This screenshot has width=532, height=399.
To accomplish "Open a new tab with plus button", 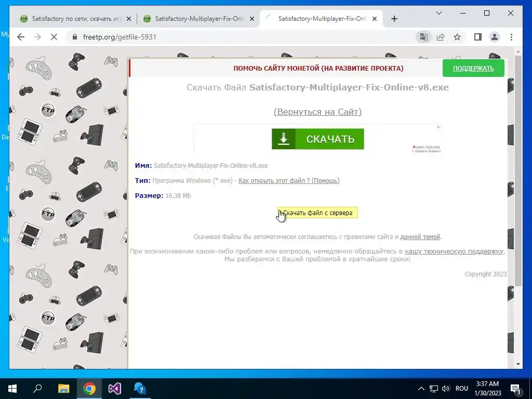I will 394,19.
